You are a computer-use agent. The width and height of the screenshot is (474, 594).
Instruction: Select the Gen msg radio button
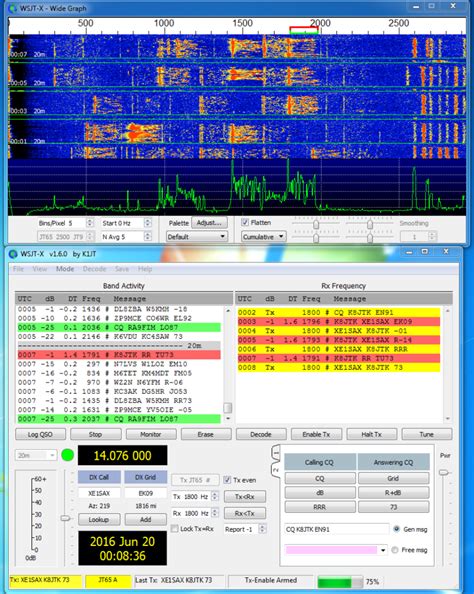coord(396,529)
